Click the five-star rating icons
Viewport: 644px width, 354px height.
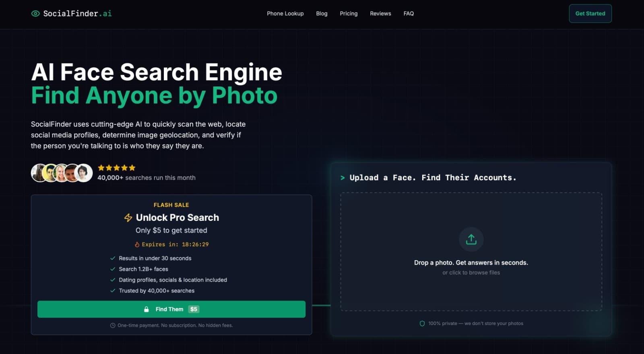point(116,168)
